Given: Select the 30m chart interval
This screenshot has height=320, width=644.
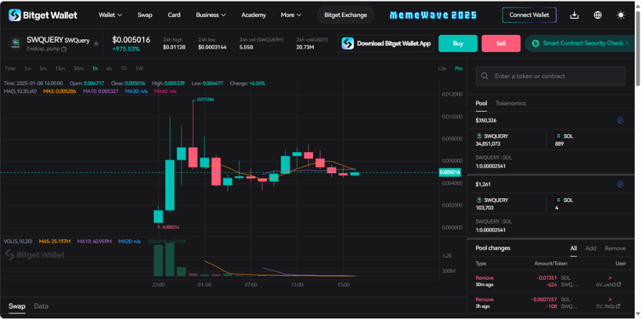Looking at the screenshot, I should pyautogui.click(x=78, y=68).
